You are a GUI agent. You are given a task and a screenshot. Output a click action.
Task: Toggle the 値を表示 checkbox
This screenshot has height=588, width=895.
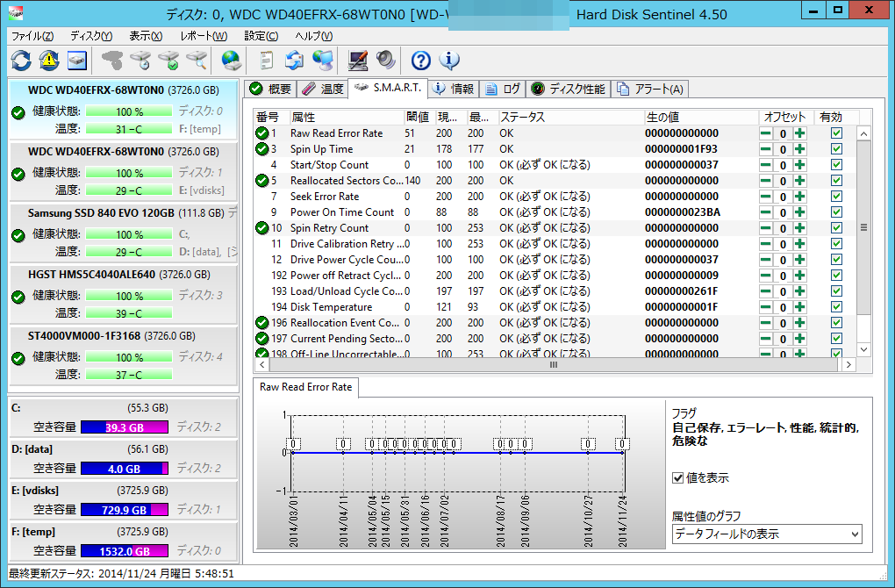678,477
